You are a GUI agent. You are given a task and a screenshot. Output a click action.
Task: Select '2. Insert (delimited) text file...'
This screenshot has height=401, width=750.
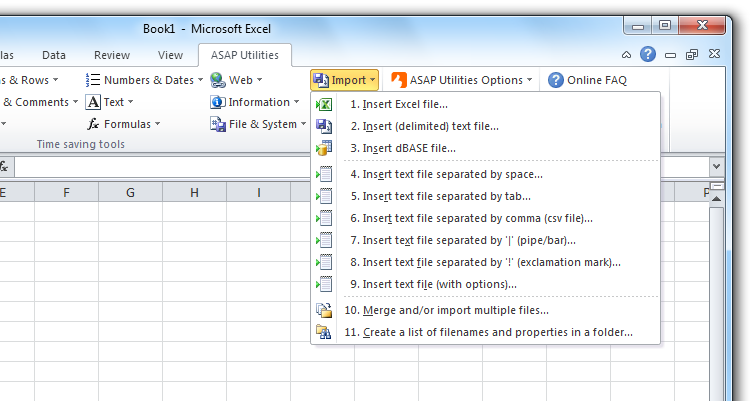(485, 126)
